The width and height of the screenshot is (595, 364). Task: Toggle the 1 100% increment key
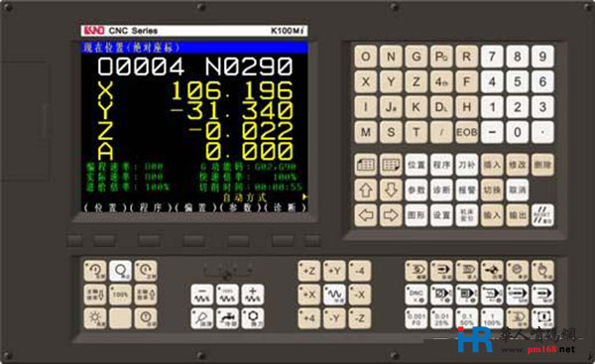point(492,317)
